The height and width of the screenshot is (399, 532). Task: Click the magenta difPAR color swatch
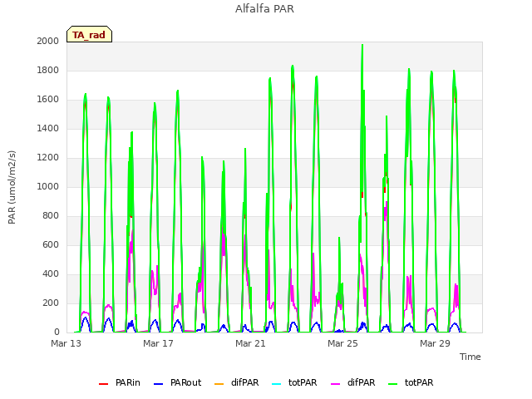(x=336, y=384)
